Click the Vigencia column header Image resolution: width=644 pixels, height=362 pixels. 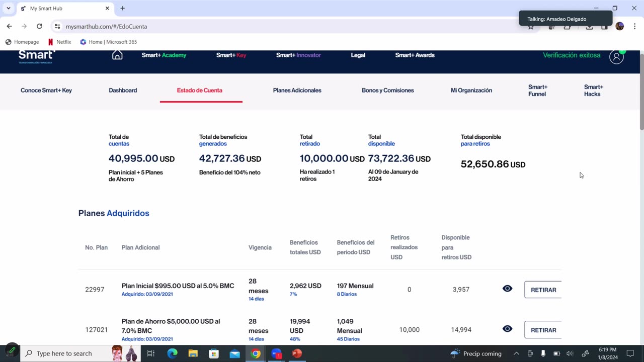260,247
